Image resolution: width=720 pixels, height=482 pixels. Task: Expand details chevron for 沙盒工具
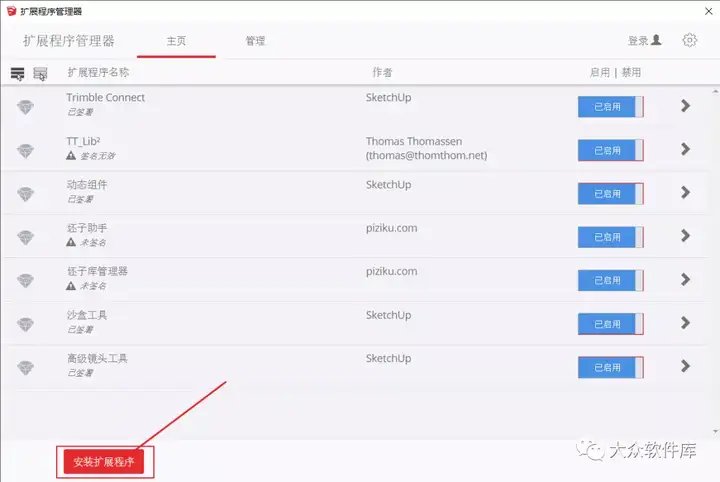pyautogui.click(x=686, y=323)
